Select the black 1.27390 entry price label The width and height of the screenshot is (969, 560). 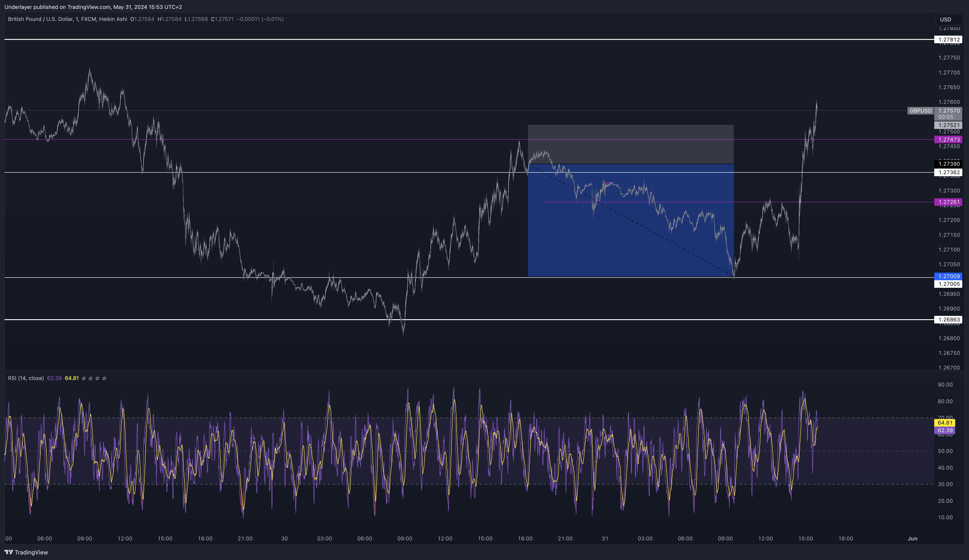coord(948,164)
